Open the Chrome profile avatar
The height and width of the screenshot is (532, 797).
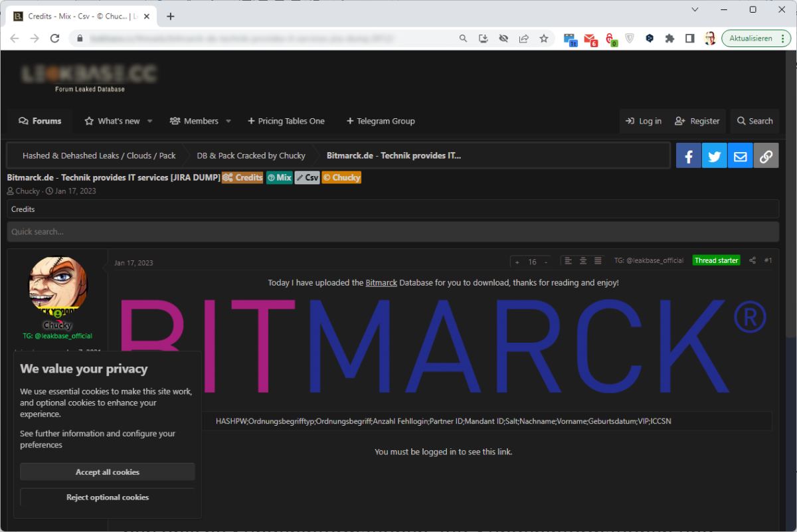click(x=710, y=39)
